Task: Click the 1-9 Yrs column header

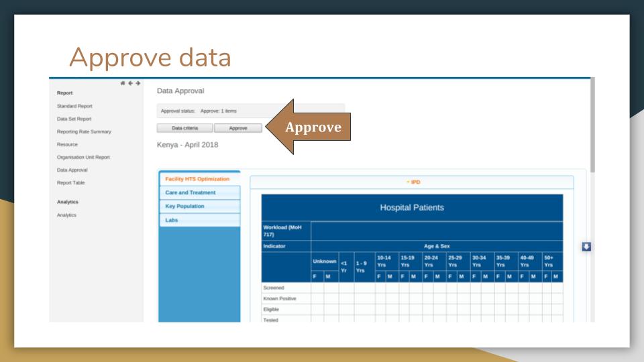Action: [x=365, y=267]
